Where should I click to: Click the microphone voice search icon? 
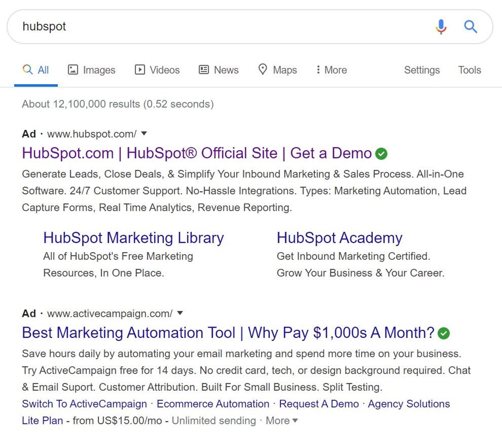click(441, 26)
